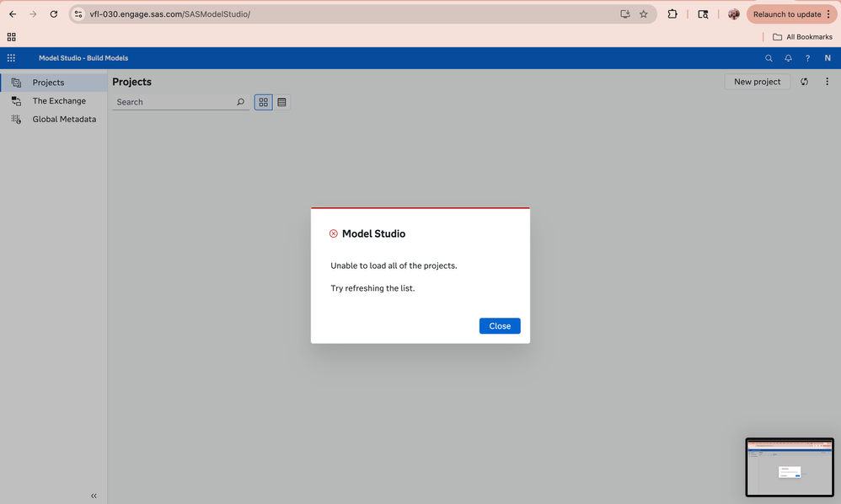Go back in the browser
The width and height of the screenshot is (841, 504).
13,14
